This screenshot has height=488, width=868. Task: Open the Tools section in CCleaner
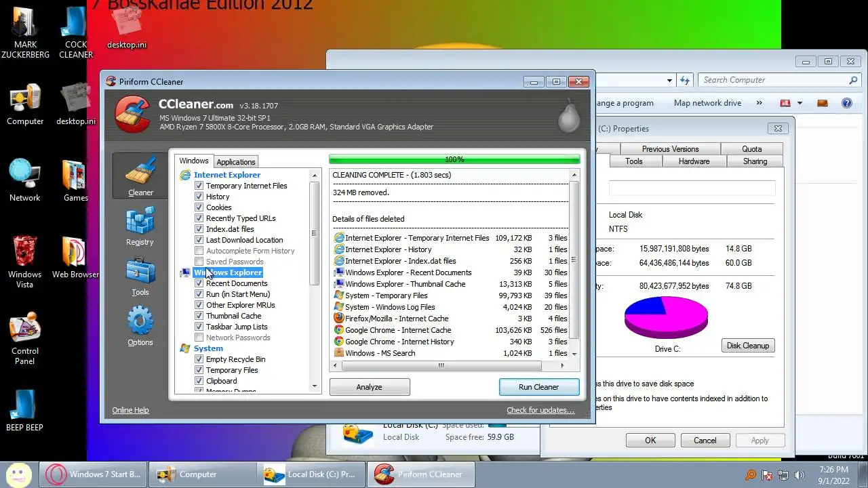[140, 278]
